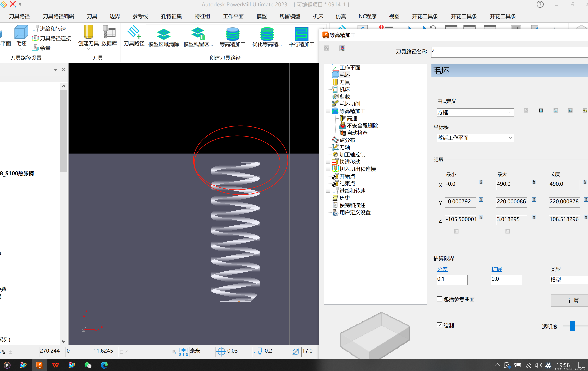Open the 数据库 tool database

point(109,36)
